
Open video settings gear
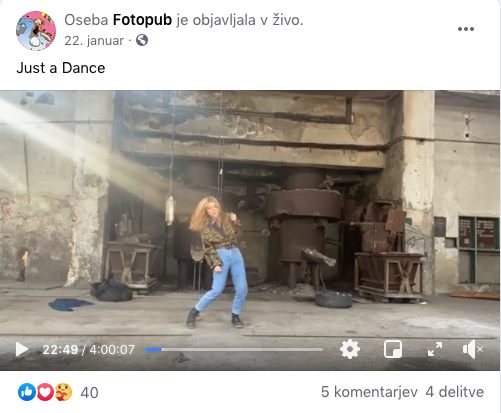click(x=350, y=349)
